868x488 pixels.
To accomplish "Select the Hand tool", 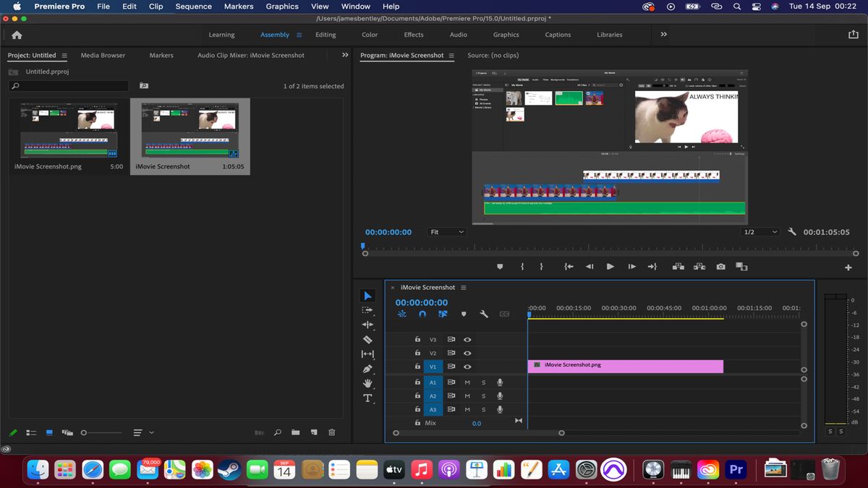I will pos(367,385).
